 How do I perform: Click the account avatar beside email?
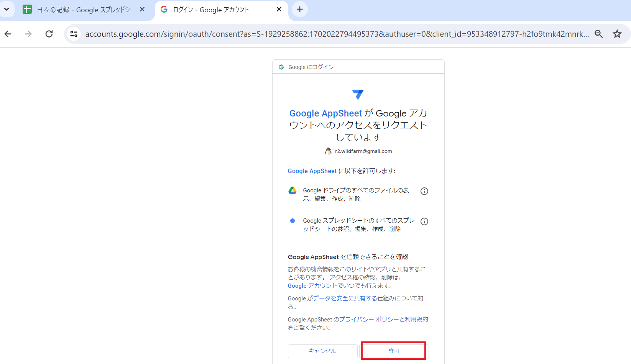click(x=328, y=151)
